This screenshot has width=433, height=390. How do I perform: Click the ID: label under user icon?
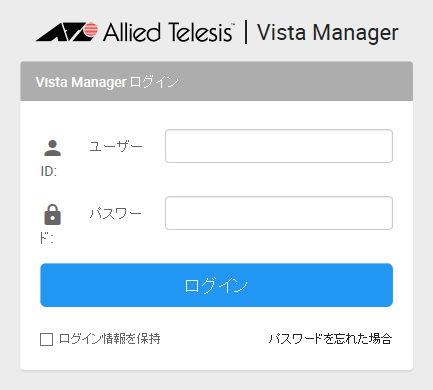(49, 171)
